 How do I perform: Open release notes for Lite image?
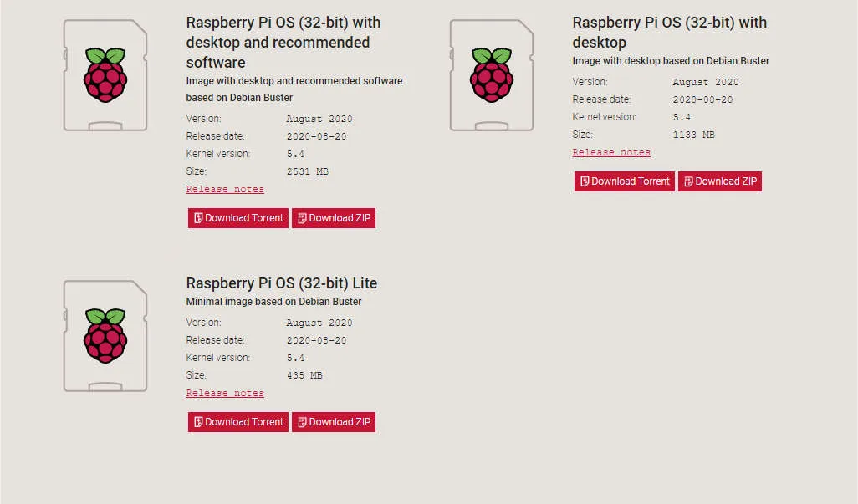pos(225,393)
